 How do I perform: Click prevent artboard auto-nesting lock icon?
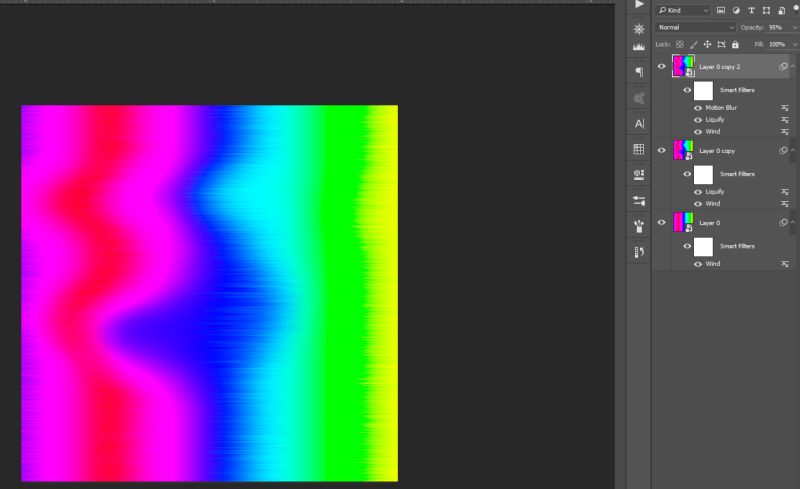coord(721,44)
